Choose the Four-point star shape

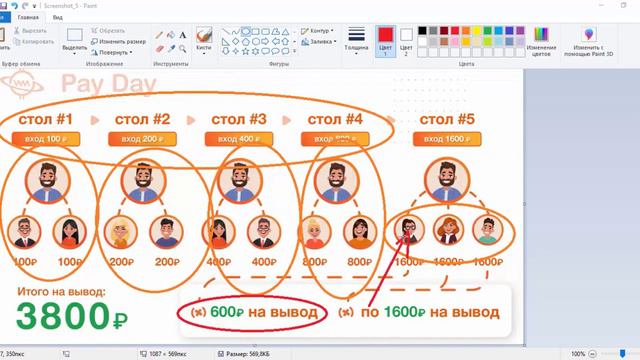click(x=236, y=51)
